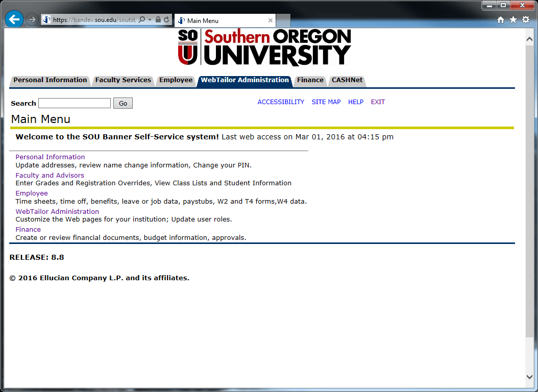Follow the Faculty and Advisors link
538x392 pixels.
pos(50,175)
